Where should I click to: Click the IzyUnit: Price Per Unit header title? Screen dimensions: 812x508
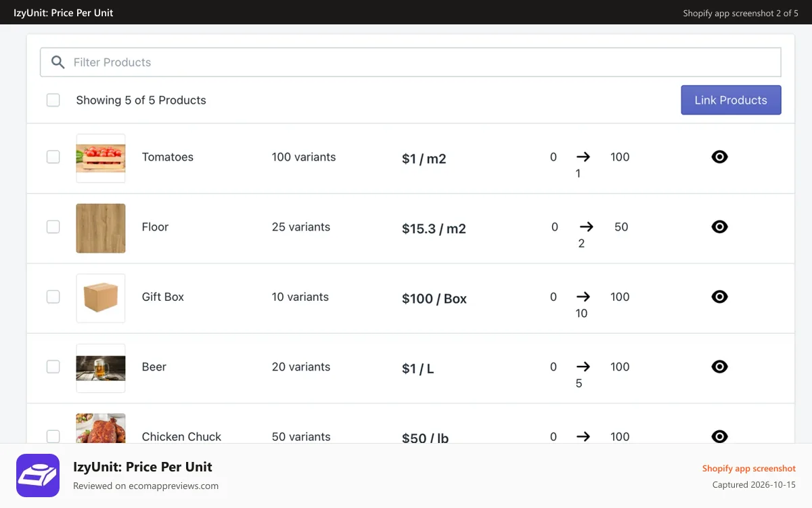64,13
